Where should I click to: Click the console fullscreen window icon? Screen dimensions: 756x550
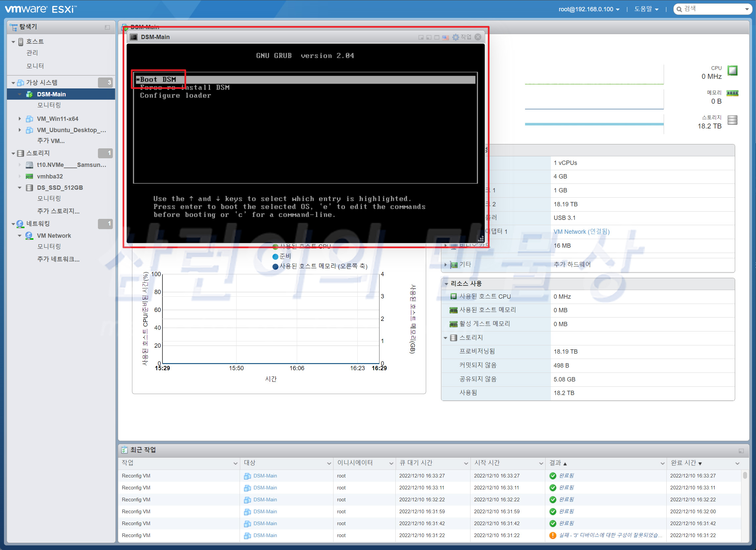click(x=437, y=37)
